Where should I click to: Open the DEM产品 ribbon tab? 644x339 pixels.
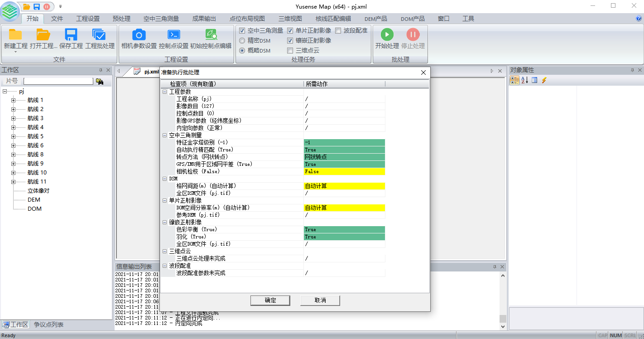point(376,19)
